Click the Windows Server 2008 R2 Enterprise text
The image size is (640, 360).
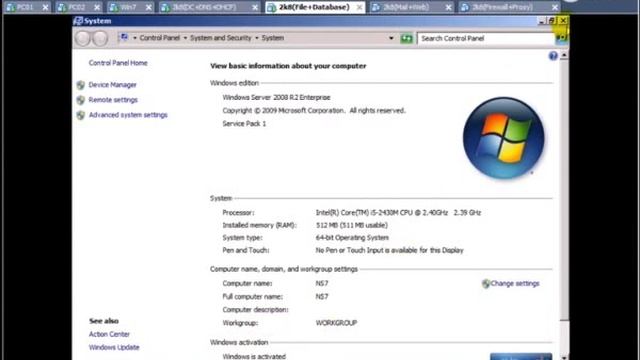click(276, 98)
